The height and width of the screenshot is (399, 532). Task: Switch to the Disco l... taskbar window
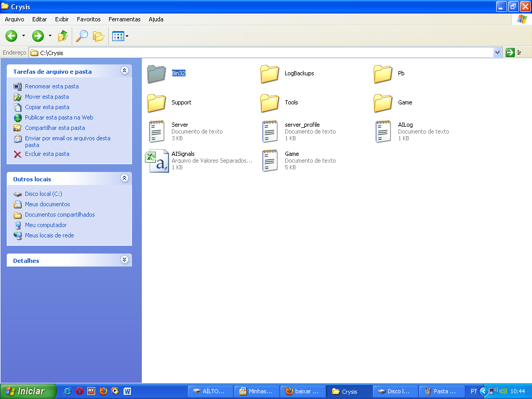coord(395,391)
